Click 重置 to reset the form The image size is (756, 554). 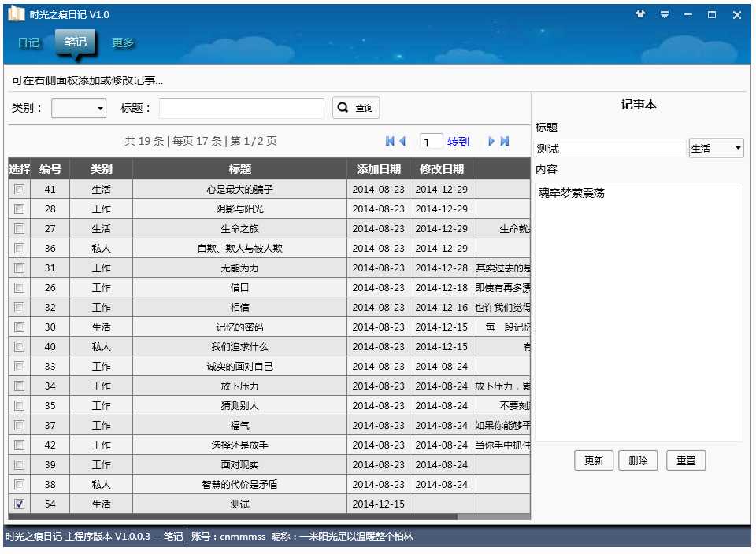685,460
